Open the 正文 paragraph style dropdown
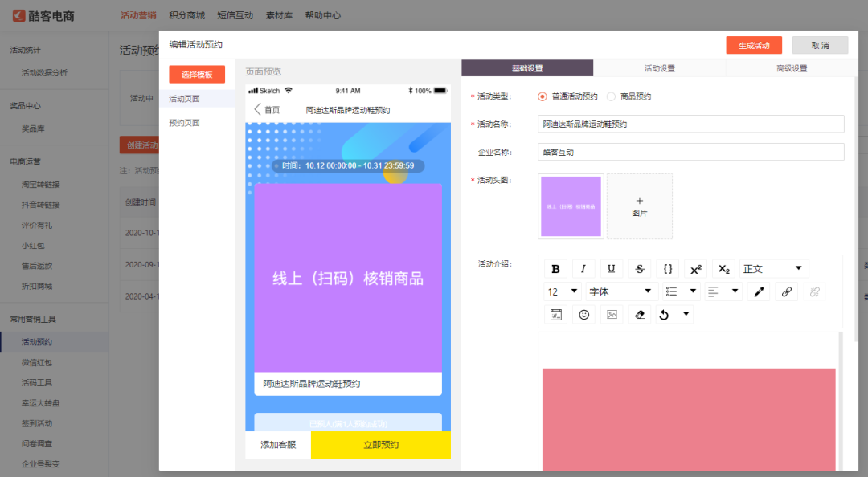Viewport: 868px width, 477px height. [774, 269]
